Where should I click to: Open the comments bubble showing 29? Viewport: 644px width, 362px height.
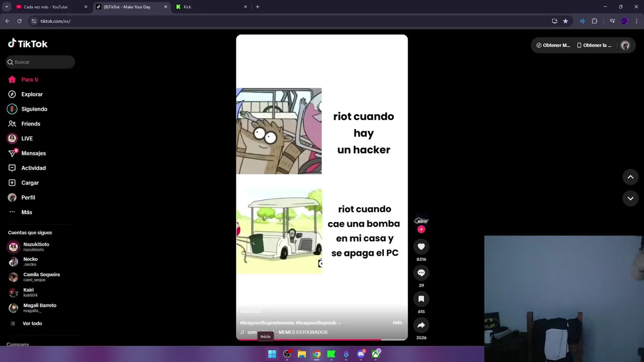421,273
